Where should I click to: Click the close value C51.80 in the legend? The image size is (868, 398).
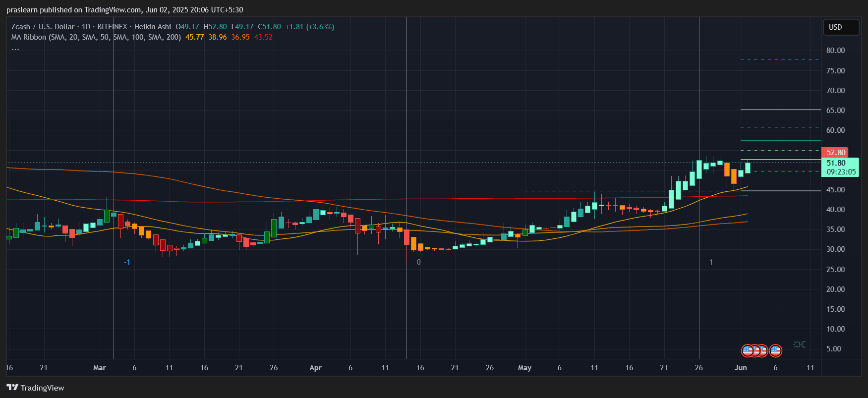(269, 27)
